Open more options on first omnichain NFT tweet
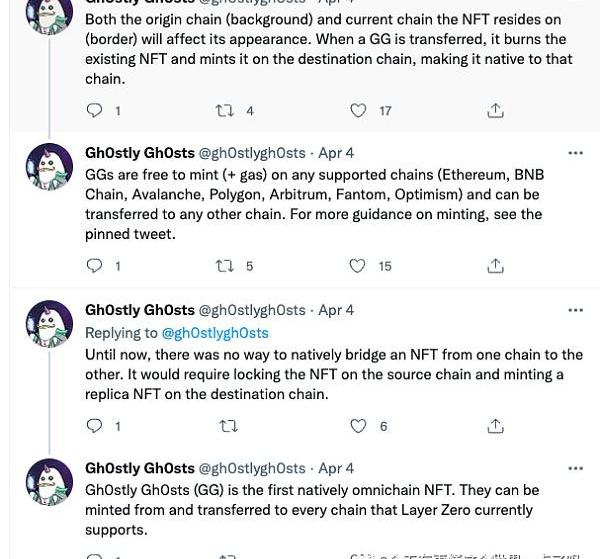The height and width of the screenshot is (559, 600). 575,468
